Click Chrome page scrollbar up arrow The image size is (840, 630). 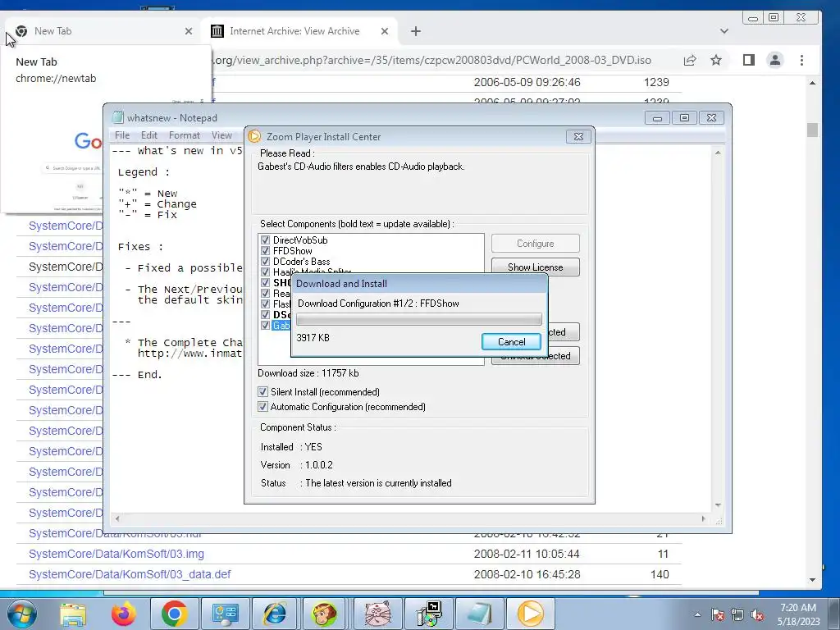813,83
